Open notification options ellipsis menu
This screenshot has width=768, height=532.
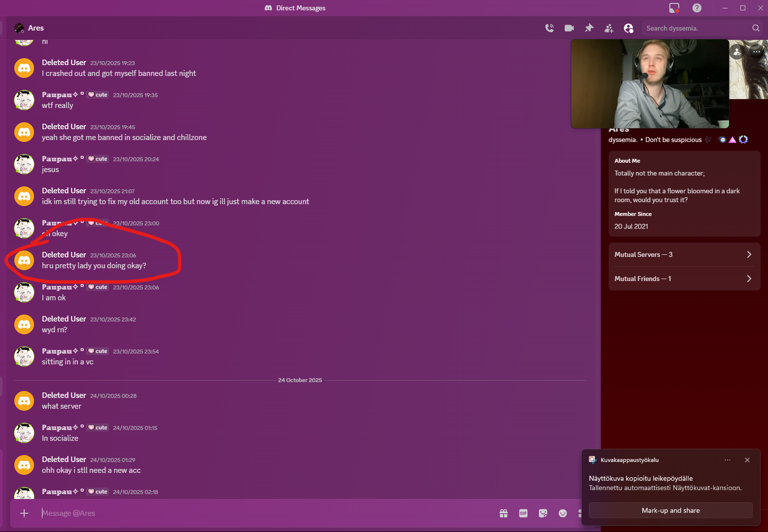[727, 460]
